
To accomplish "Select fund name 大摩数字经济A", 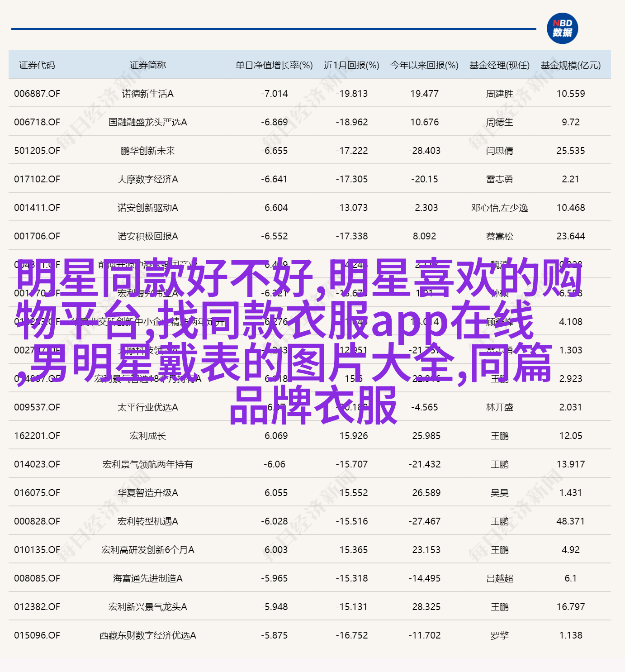I will pos(148,179).
